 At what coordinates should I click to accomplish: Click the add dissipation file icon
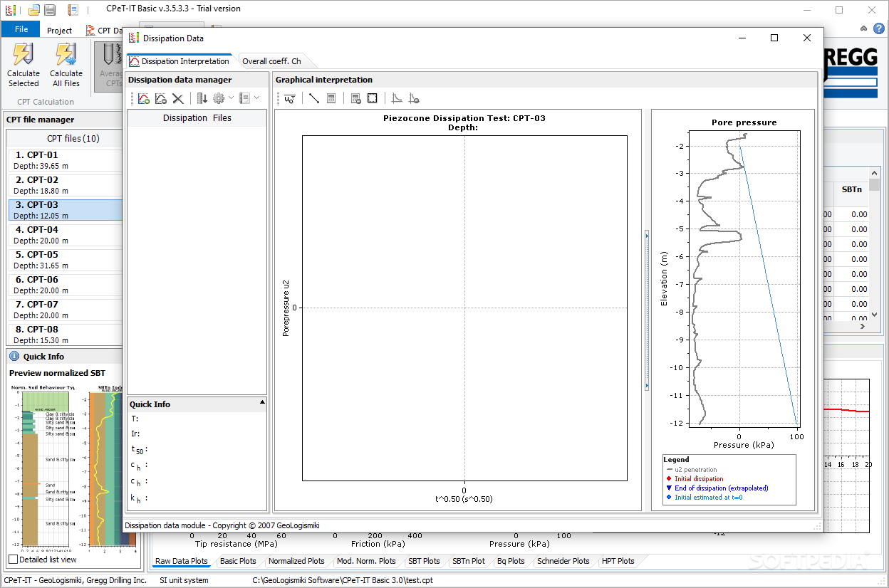pos(144,98)
